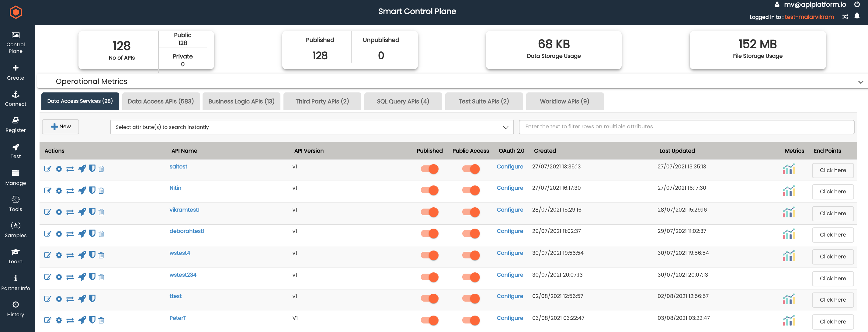Open the Workflow APIs tab
This screenshot has width=868, height=332.
[564, 101]
